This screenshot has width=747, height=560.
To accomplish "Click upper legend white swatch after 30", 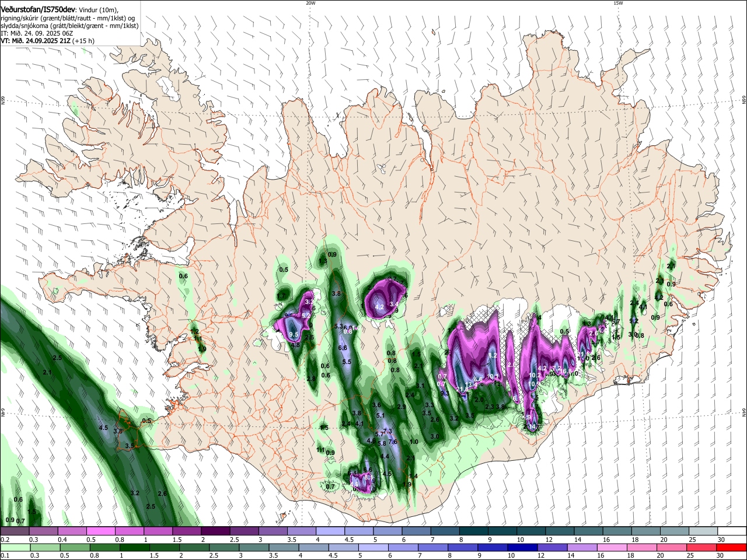I will pyautogui.click(x=732, y=531).
